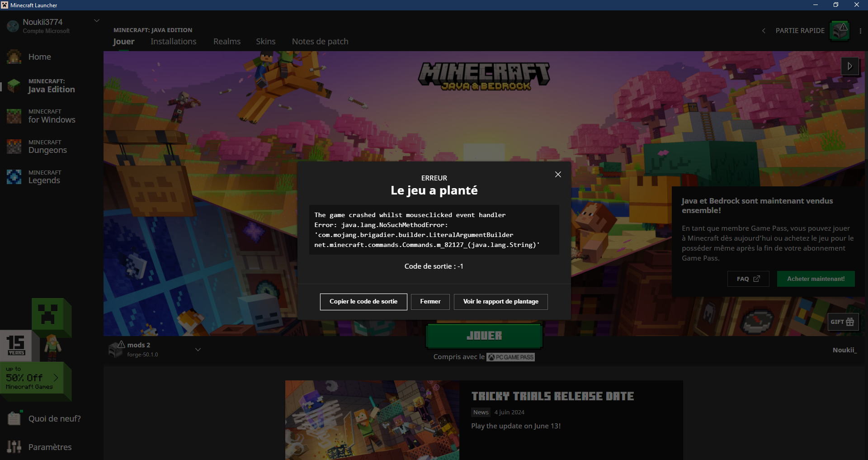The image size is (868, 460).
Task: Minimize the Minecraft Launcher window
Action: (x=816, y=5)
